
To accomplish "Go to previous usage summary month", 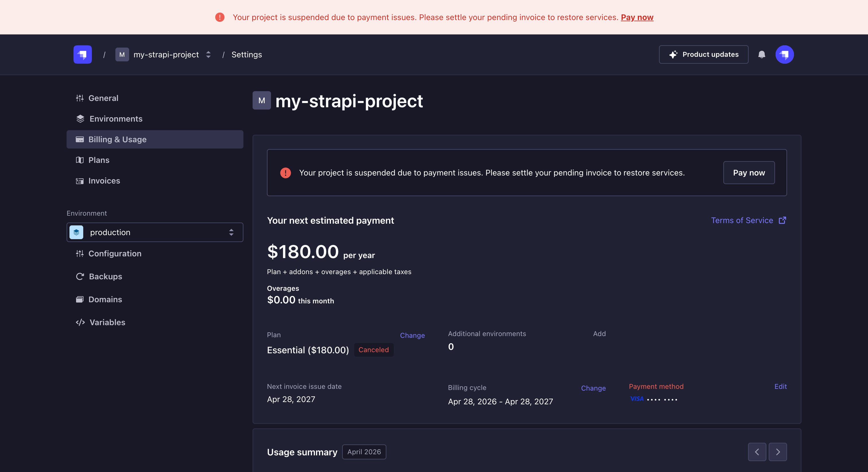I will [757, 452].
